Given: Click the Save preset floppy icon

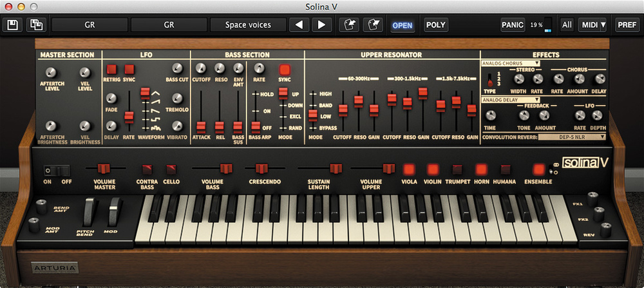Looking at the screenshot, I should pyautogui.click(x=12, y=25).
